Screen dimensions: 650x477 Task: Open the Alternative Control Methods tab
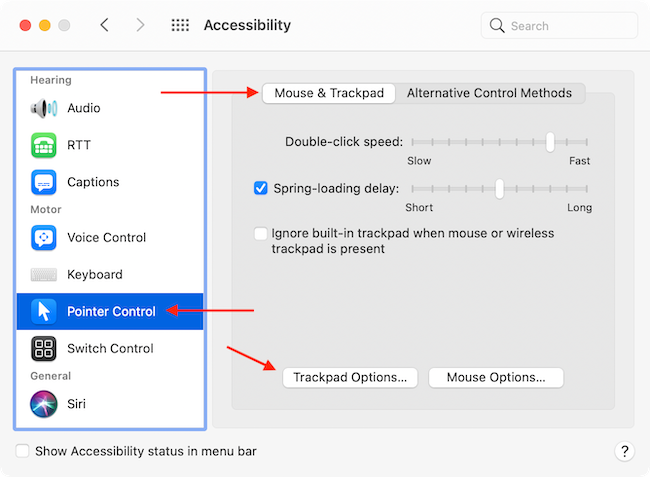pos(489,93)
